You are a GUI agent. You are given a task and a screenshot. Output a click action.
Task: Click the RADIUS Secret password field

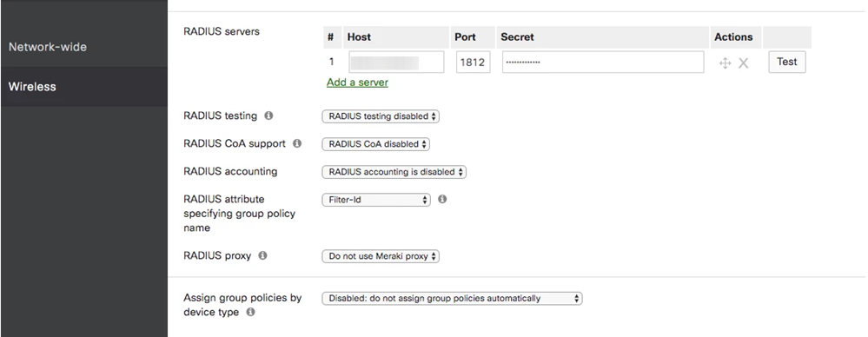603,62
